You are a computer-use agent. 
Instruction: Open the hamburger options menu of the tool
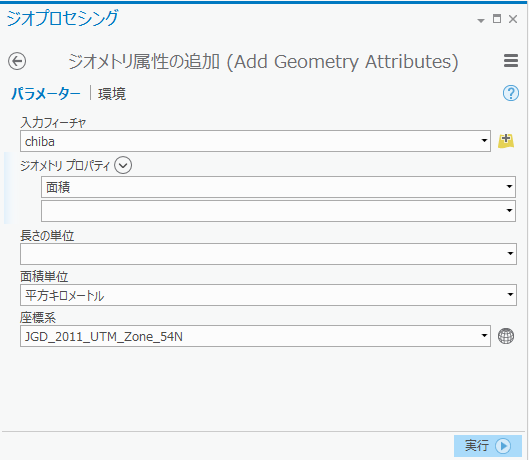click(511, 61)
